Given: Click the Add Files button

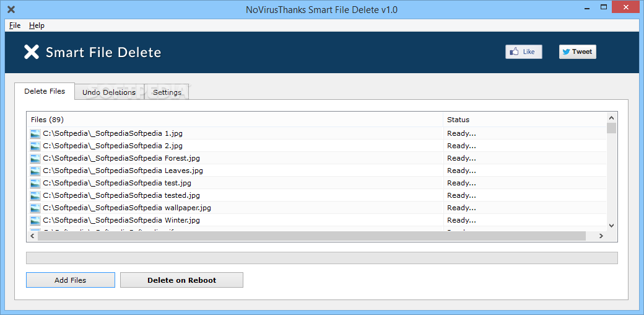Looking at the screenshot, I should click(70, 280).
